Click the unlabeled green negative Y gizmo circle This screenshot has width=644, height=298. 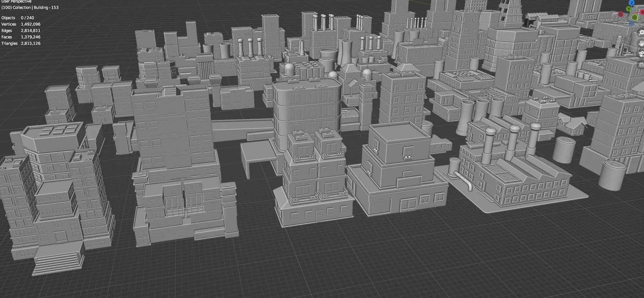point(634,17)
